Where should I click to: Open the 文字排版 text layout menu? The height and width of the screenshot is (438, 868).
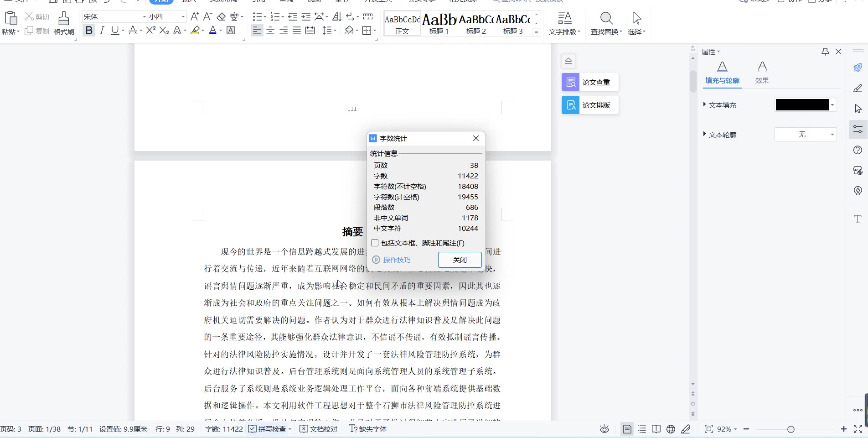click(x=564, y=24)
